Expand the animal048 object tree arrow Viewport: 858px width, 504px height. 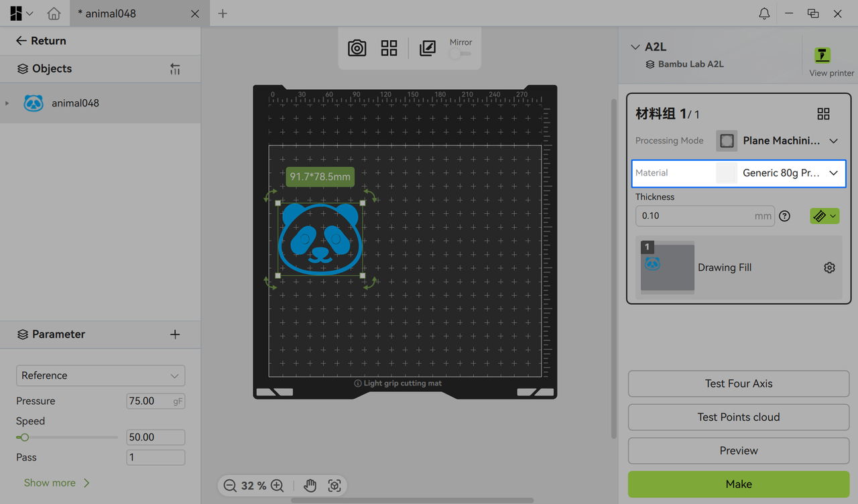pos(7,103)
